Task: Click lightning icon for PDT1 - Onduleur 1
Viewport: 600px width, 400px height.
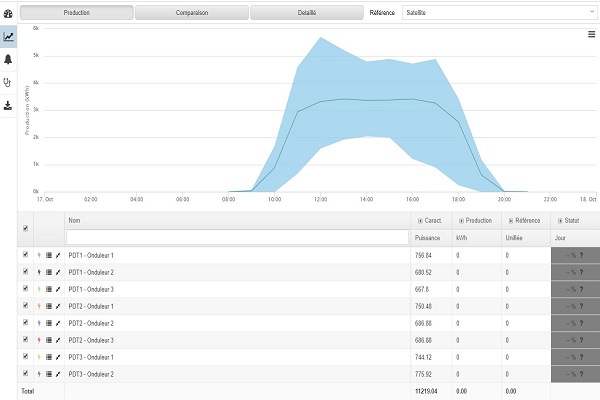Action: tap(39, 255)
